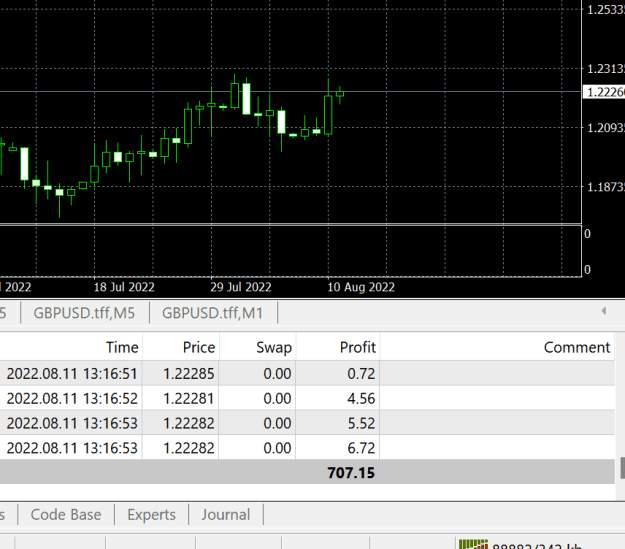Click the trade list vertical scrollbar thumb
Image resolution: width=625 pixels, height=549 pixels.
coord(622,468)
